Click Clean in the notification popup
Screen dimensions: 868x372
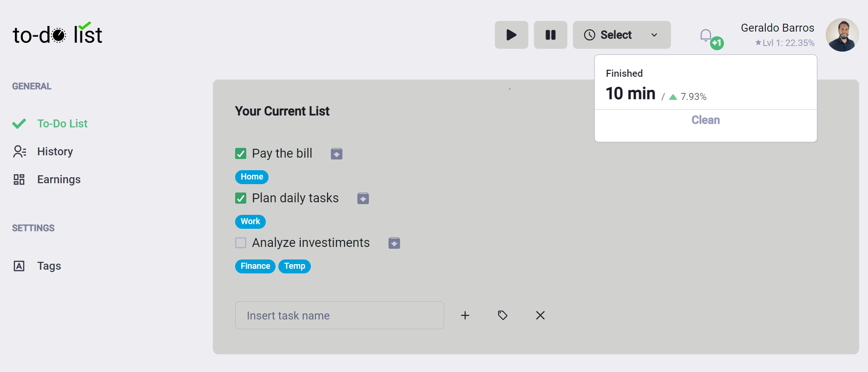click(705, 120)
